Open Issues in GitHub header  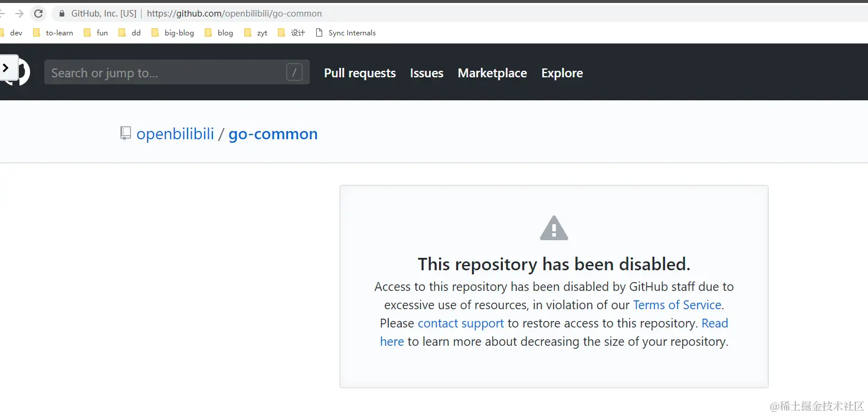[x=427, y=73]
